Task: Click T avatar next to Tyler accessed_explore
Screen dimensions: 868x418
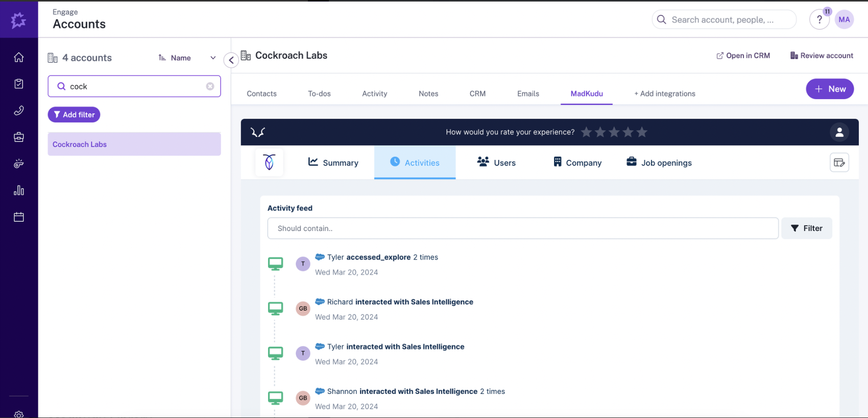Action: (303, 264)
